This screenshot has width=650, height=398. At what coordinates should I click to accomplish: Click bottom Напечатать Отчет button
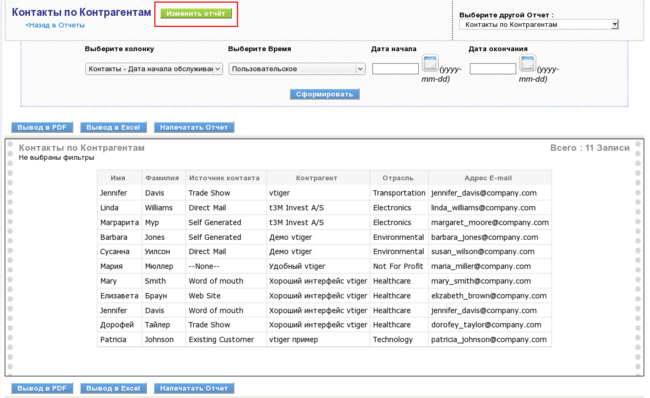pyautogui.click(x=194, y=388)
